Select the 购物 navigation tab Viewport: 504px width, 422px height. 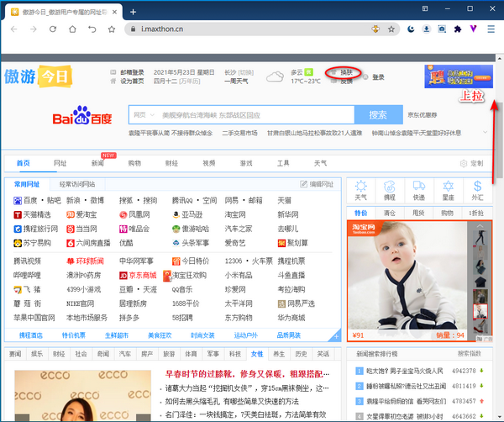tap(134, 163)
